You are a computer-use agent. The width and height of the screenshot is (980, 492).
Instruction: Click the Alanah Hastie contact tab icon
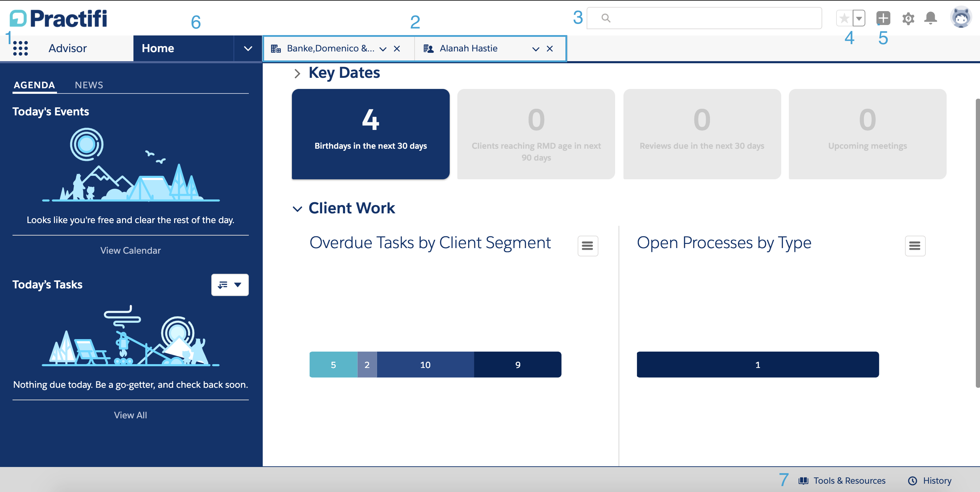click(x=428, y=48)
